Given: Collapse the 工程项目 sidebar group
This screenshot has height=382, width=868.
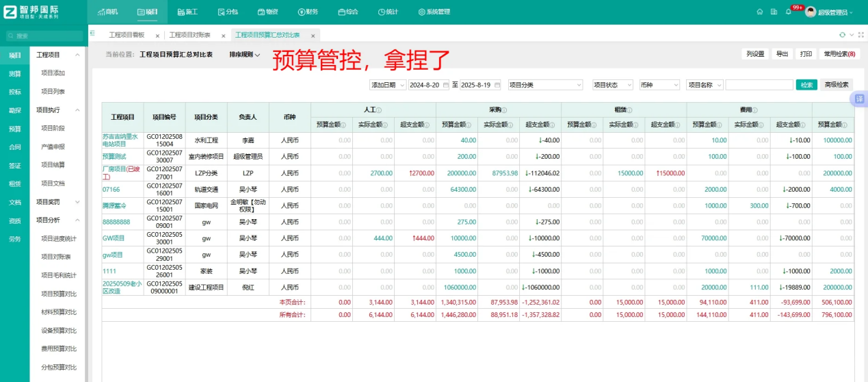Looking at the screenshot, I should [x=77, y=55].
